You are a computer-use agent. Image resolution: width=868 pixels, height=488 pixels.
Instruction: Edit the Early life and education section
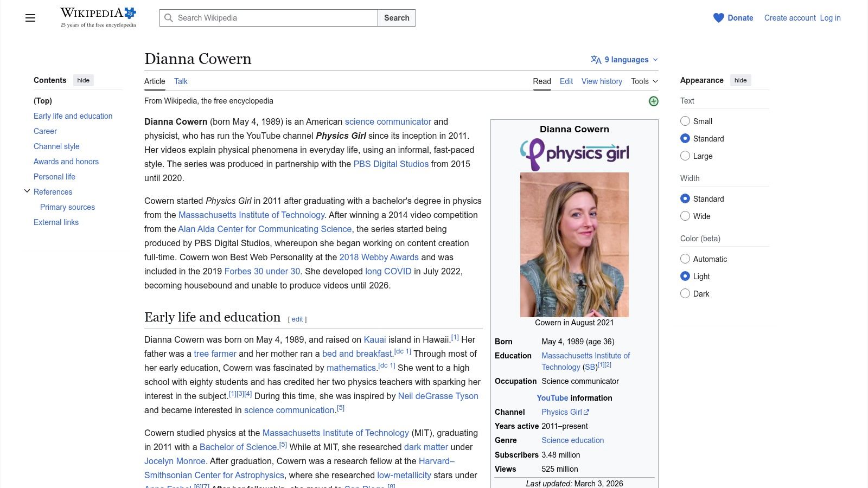click(x=297, y=319)
